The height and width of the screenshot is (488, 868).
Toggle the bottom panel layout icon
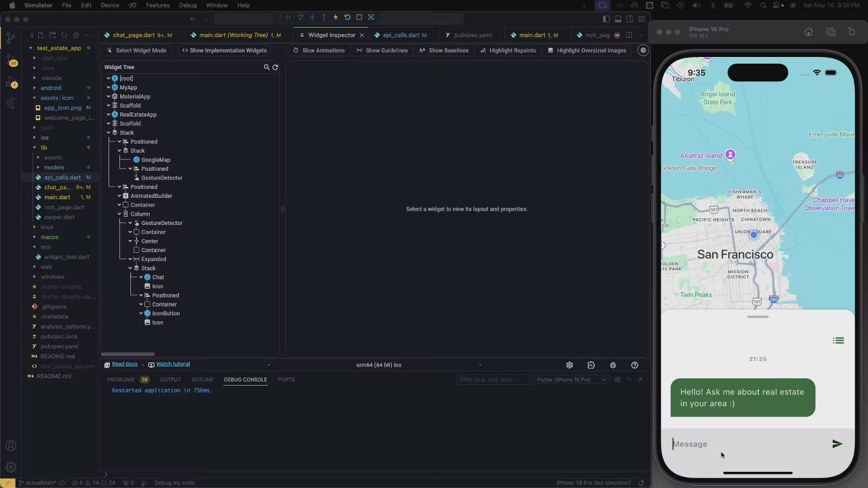(x=618, y=19)
